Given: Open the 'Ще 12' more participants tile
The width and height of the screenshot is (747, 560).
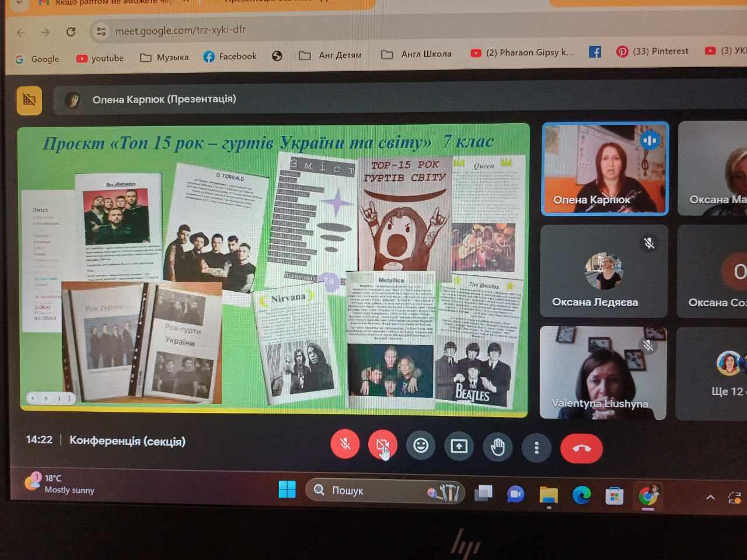Looking at the screenshot, I should click(711, 373).
